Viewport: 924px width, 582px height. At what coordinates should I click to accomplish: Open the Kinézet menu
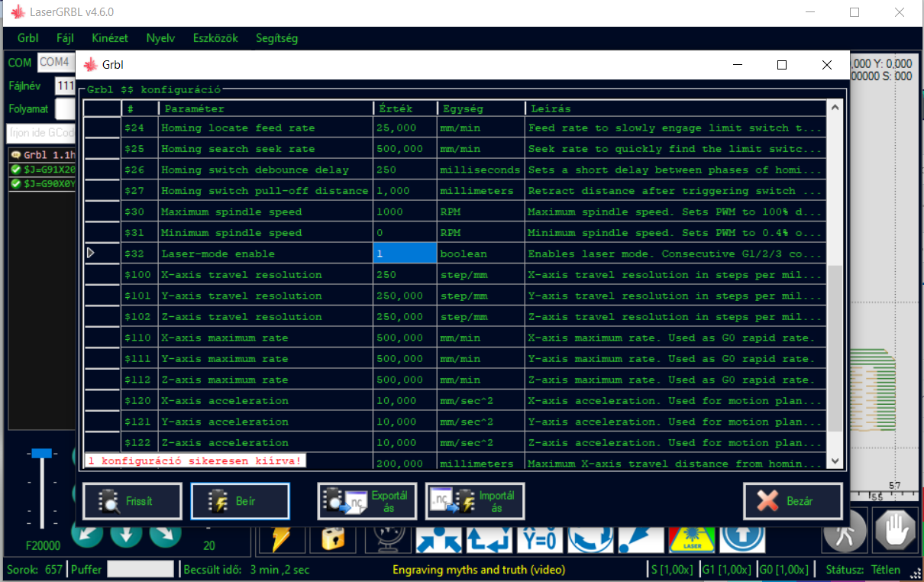[x=110, y=38]
